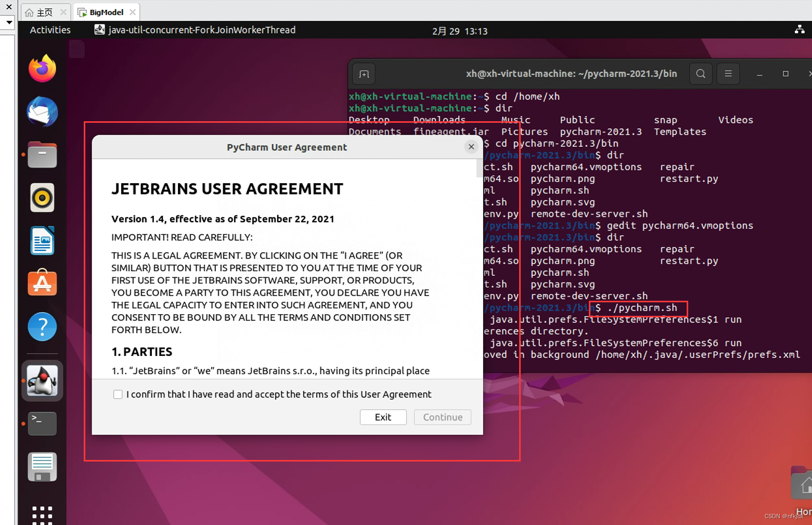Image resolution: width=812 pixels, height=525 pixels.
Task: Select the Java Duke app in dock
Action: (42, 380)
